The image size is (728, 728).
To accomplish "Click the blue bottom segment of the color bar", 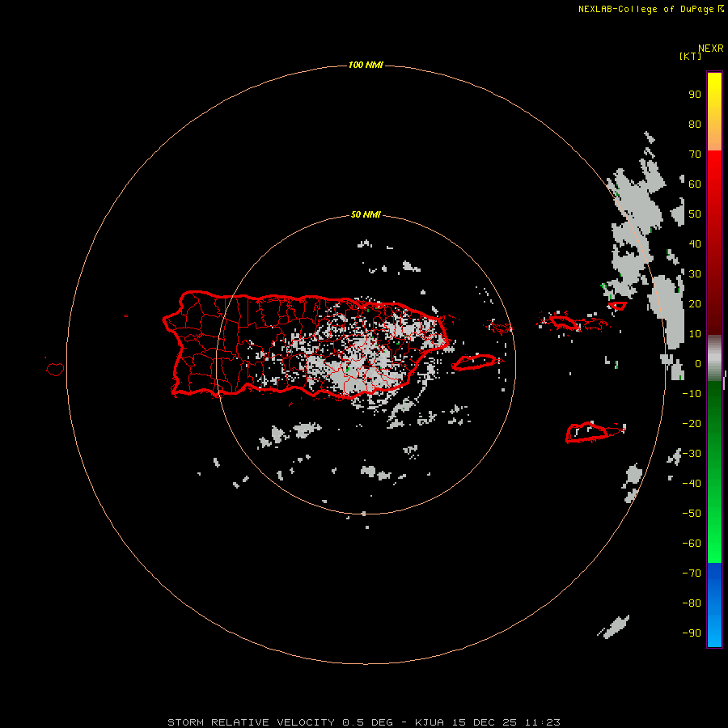I will pyautogui.click(x=714, y=605).
